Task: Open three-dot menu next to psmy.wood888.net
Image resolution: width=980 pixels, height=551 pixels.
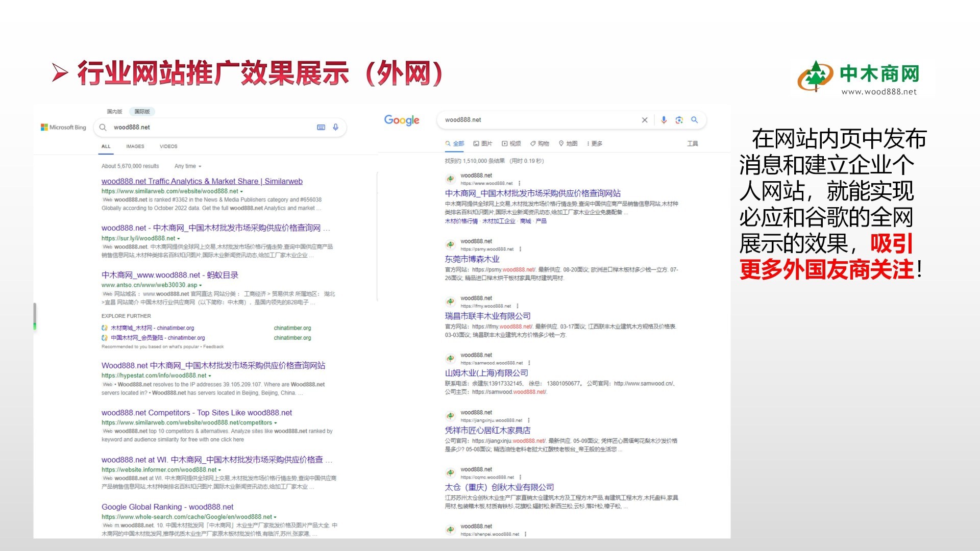Action: (x=520, y=249)
